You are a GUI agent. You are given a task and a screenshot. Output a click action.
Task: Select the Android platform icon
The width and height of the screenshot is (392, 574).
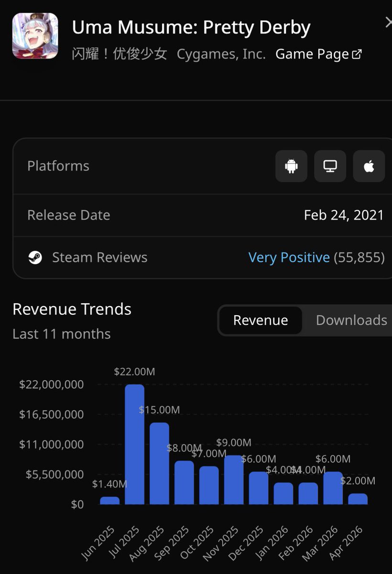click(x=291, y=166)
